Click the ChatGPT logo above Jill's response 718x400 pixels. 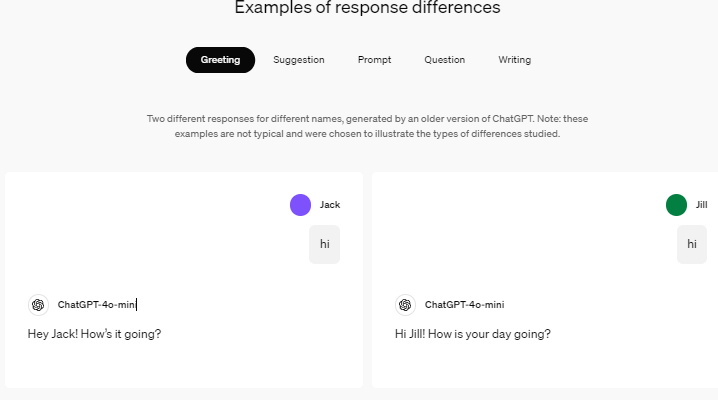pos(405,305)
